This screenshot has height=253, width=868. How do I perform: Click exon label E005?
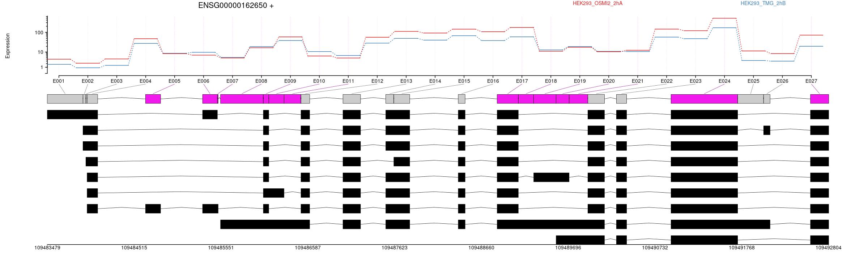pos(174,81)
